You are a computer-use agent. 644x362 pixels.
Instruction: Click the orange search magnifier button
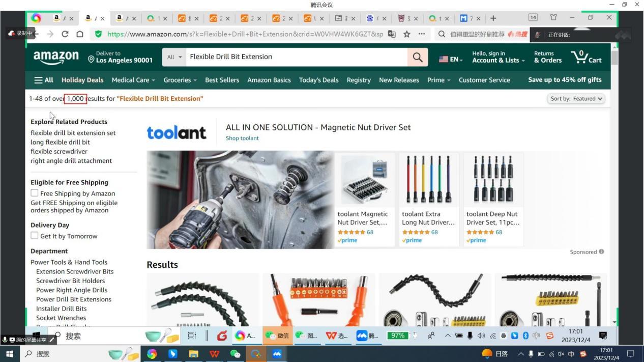tap(417, 57)
